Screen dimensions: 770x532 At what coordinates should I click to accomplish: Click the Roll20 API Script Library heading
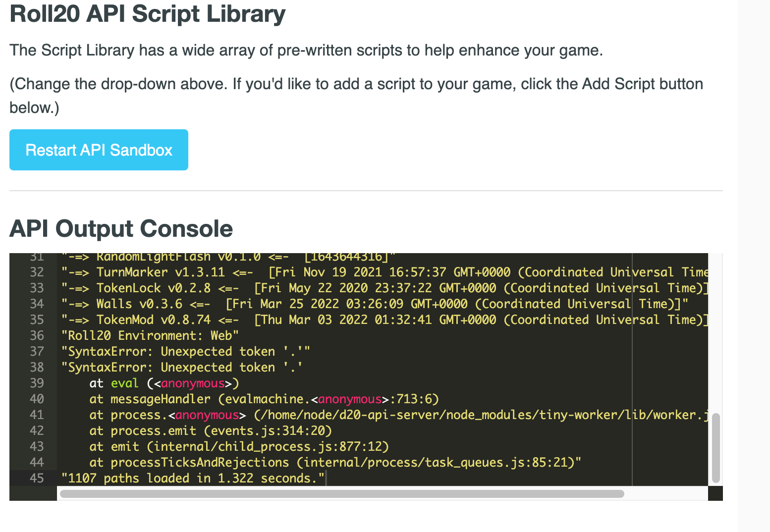(148, 13)
